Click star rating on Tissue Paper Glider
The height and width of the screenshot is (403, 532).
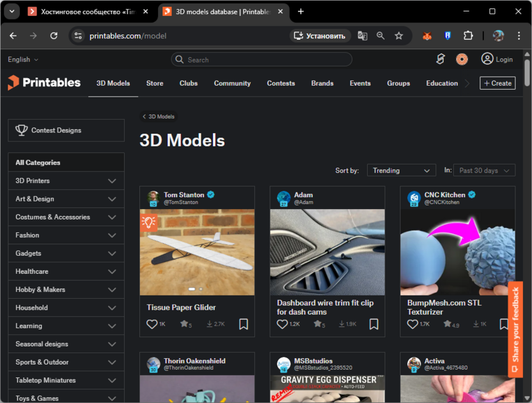point(186,324)
